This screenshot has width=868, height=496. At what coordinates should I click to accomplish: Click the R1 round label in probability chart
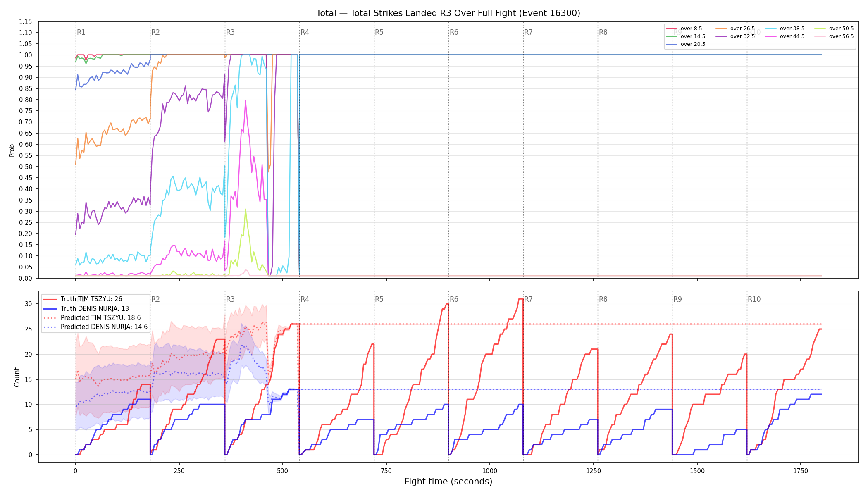click(81, 32)
